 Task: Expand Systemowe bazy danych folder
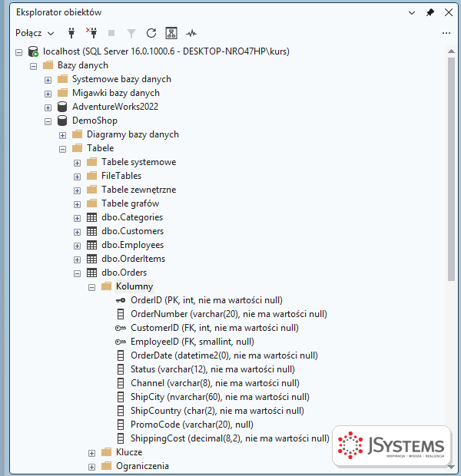click(x=48, y=80)
